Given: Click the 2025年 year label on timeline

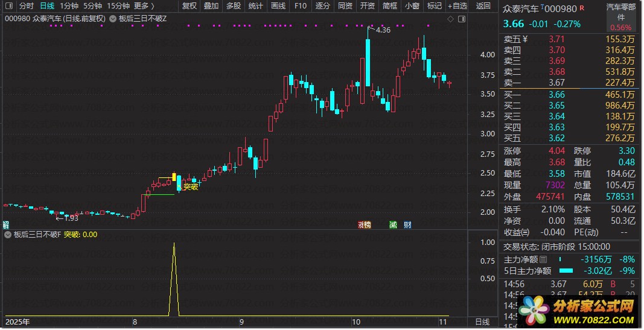Looking at the screenshot, I should [x=18, y=322].
